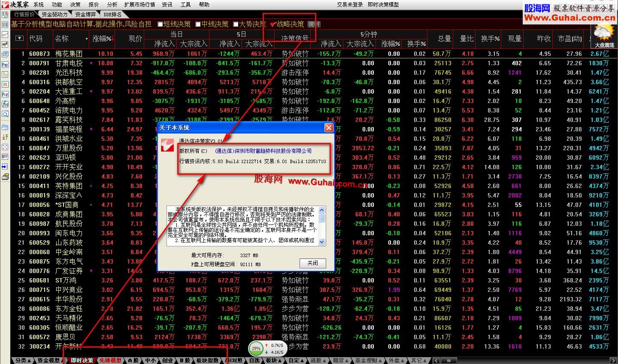Click the disclaimer text scrollbar up arrow
The image size is (618, 364).
322,209
